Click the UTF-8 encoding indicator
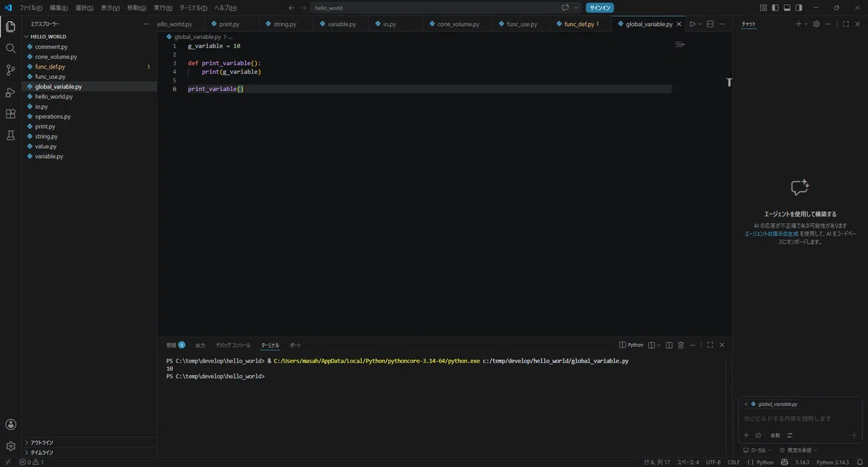This screenshot has height=467, width=868. point(713,462)
